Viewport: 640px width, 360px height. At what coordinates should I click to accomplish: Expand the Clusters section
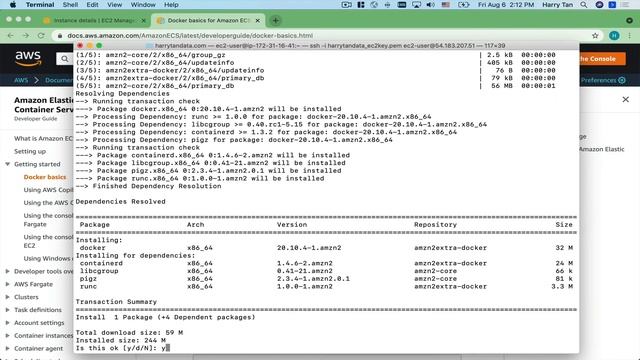coord(7,297)
